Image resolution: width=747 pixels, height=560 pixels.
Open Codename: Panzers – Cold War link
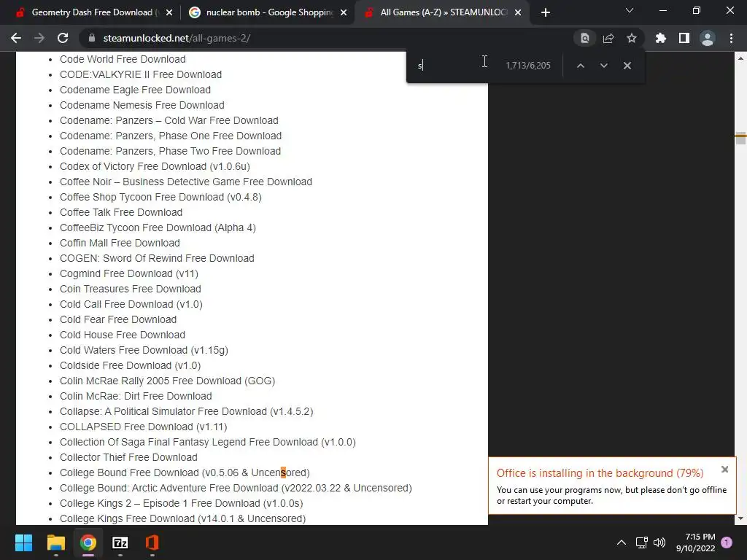[169, 120]
